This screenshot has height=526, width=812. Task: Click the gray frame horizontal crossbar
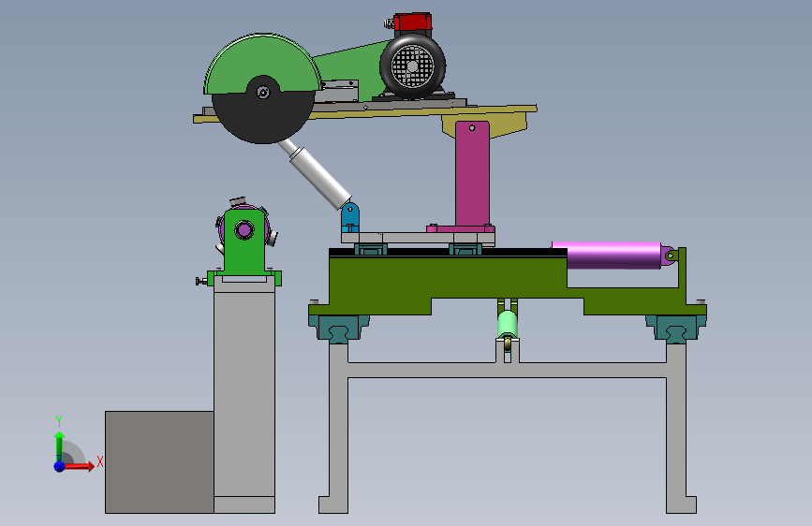[508, 370]
